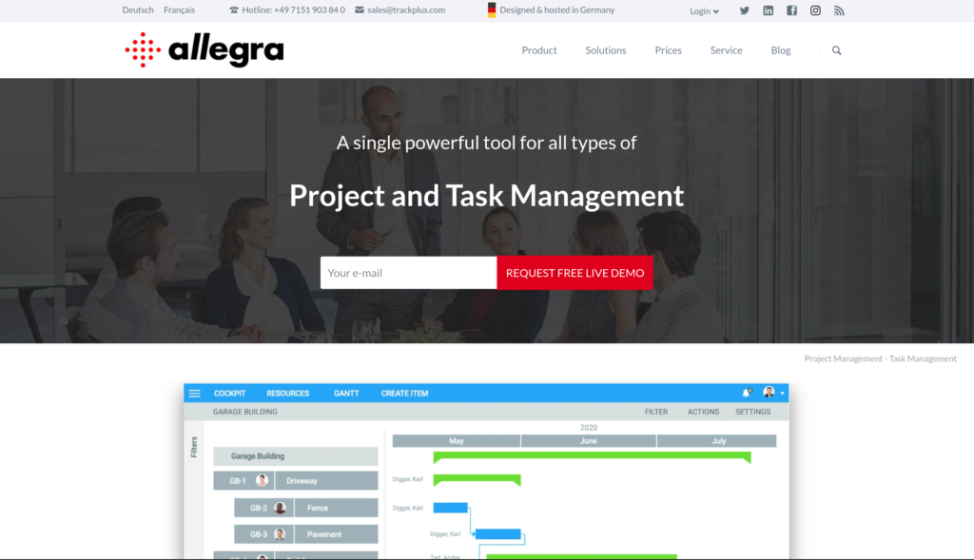The width and height of the screenshot is (974, 560).
Task: Click the notification bell in the app preview
Action: tap(746, 393)
